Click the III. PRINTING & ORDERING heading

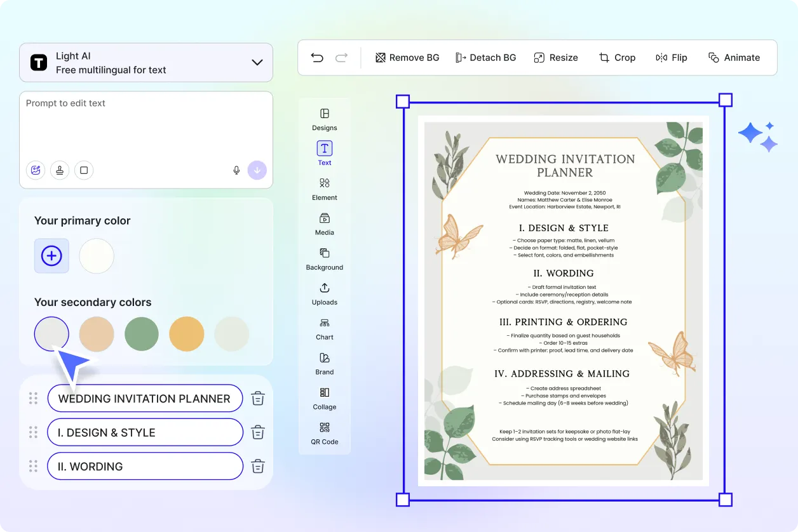tap(564, 322)
